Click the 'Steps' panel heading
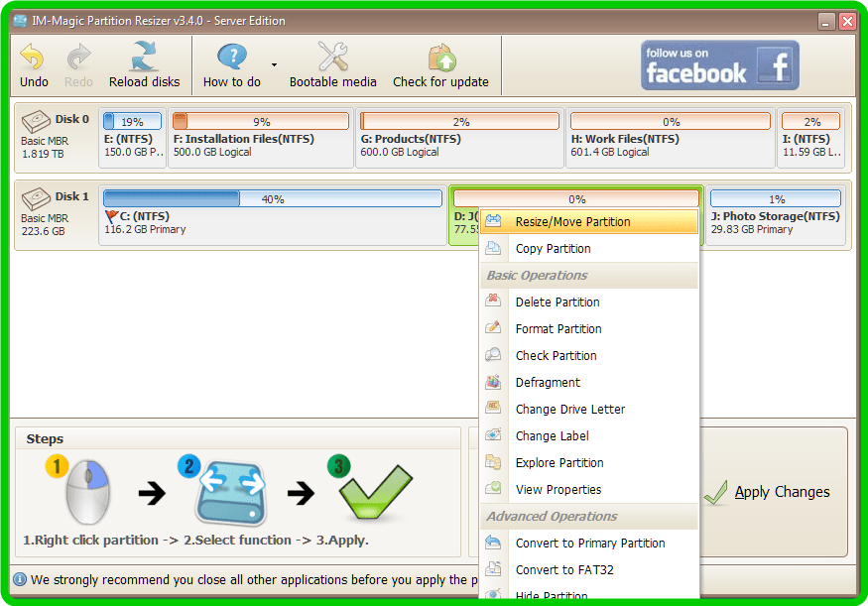Viewport: 868px width, 606px height. click(45, 438)
